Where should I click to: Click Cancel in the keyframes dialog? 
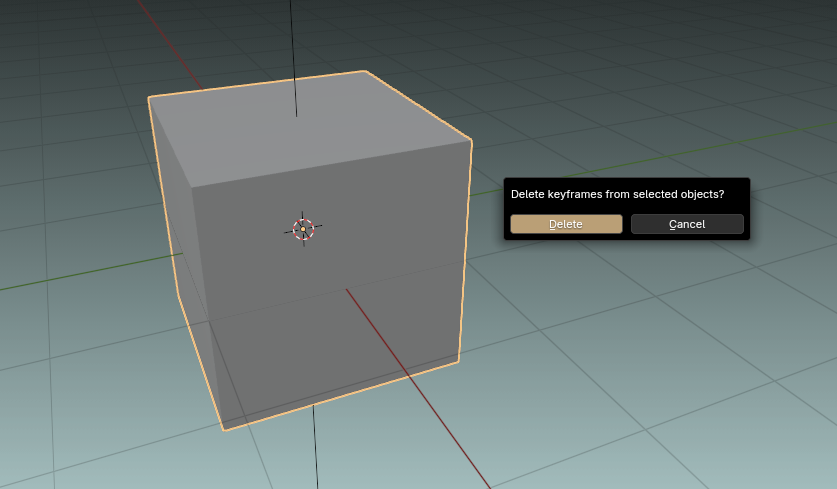click(x=687, y=224)
